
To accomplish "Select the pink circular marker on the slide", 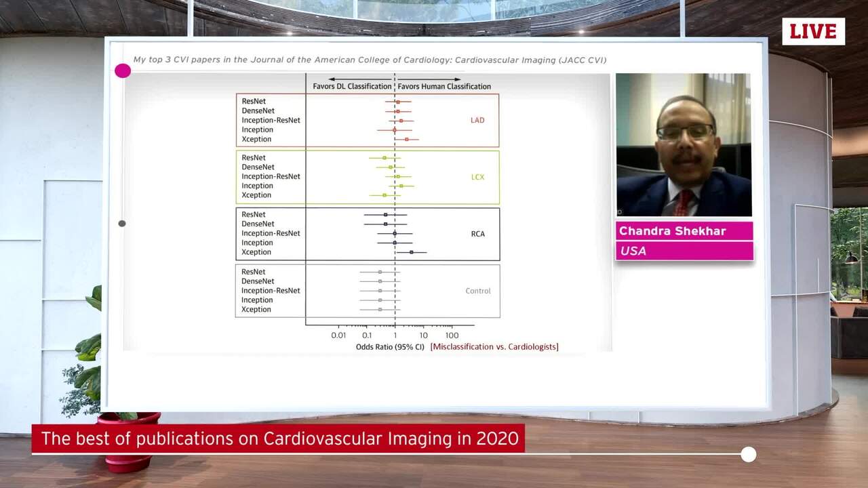I will pyautogui.click(x=123, y=70).
